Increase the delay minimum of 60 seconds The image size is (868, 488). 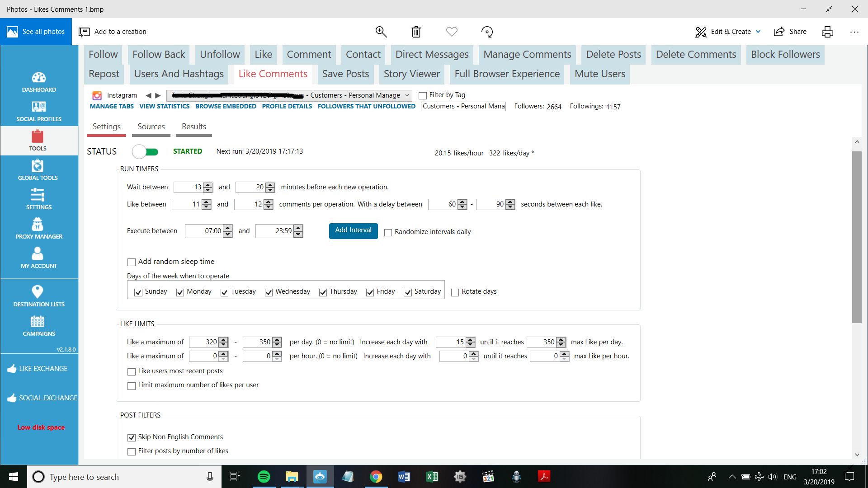click(462, 202)
